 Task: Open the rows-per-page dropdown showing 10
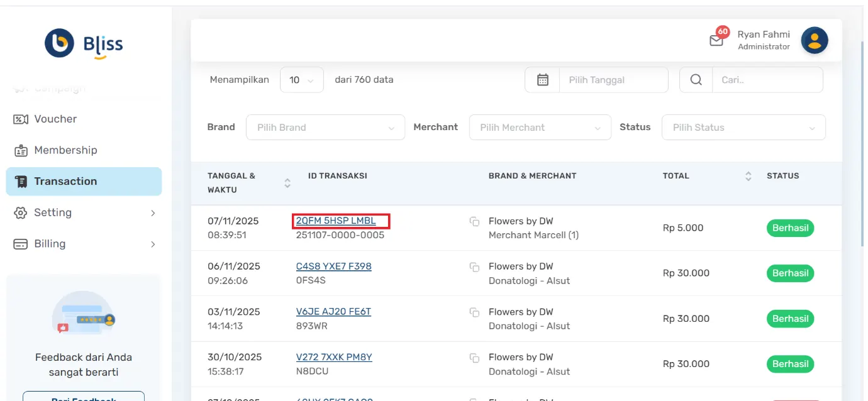tap(301, 80)
